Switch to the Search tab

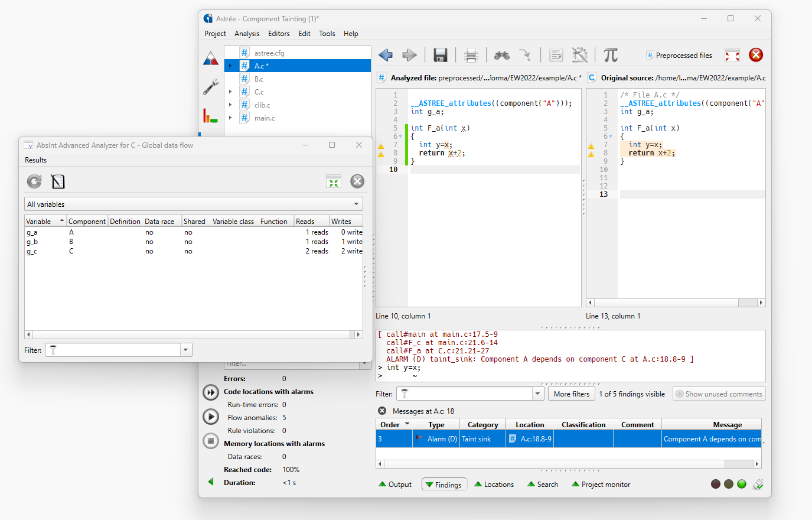point(543,485)
